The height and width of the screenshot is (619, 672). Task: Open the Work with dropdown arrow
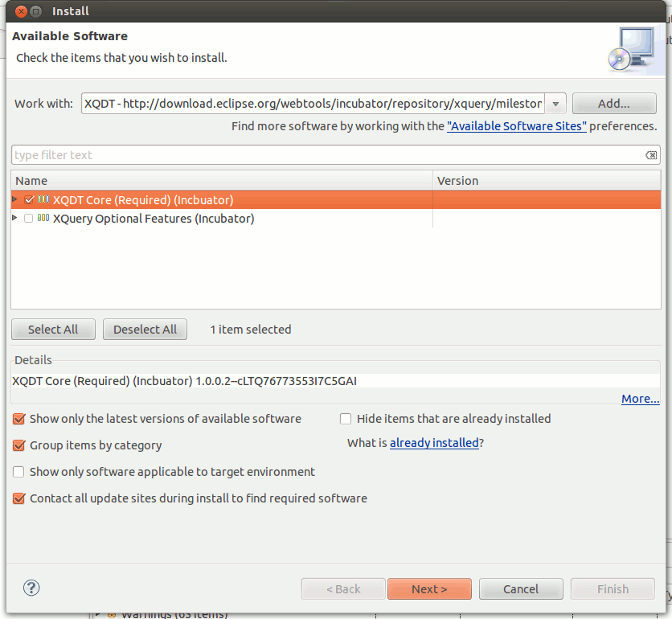(x=556, y=104)
